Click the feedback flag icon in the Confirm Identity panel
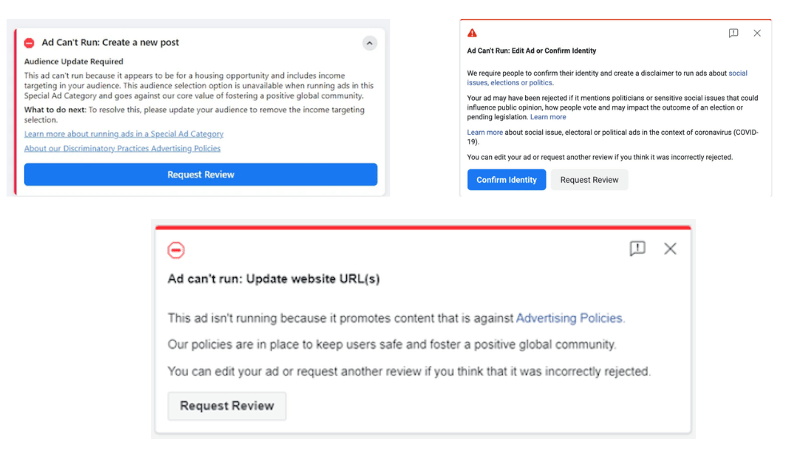This screenshot has width=800, height=450. (x=733, y=33)
